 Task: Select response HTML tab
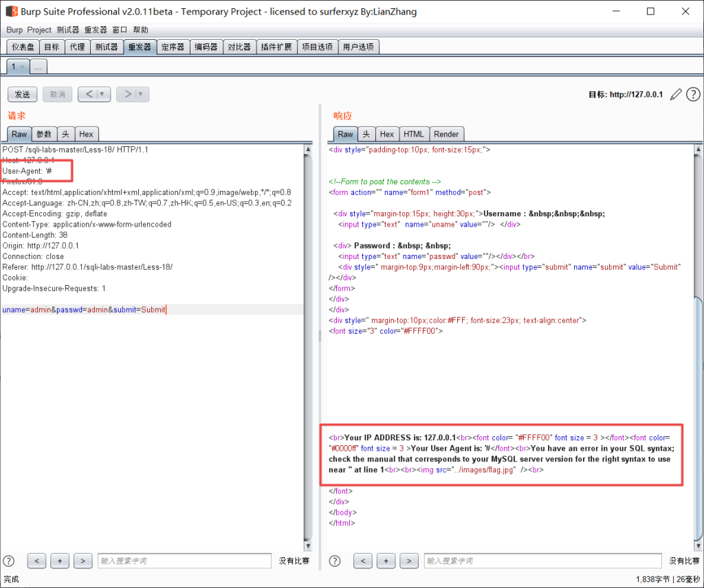413,134
